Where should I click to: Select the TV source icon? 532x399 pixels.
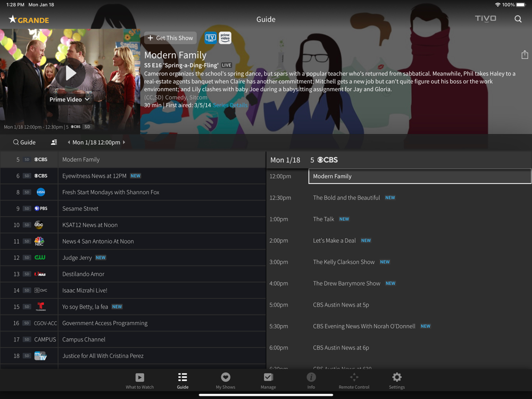pyautogui.click(x=211, y=38)
